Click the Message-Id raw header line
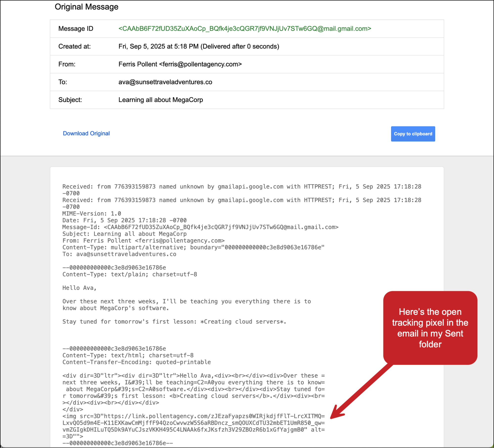Viewport: 494px width, 448px height. pos(200,227)
